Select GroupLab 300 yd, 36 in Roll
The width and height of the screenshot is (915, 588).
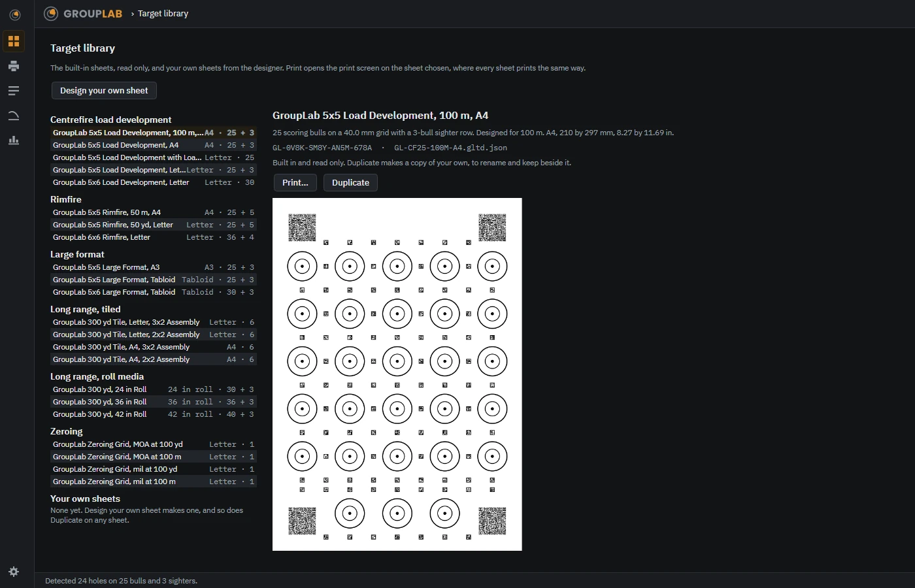[x=154, y=402]
